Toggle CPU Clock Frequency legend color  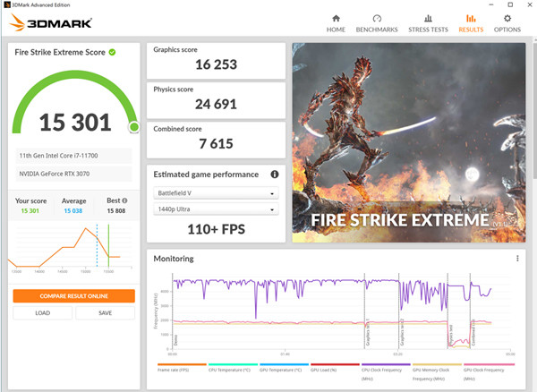(386, 364)
